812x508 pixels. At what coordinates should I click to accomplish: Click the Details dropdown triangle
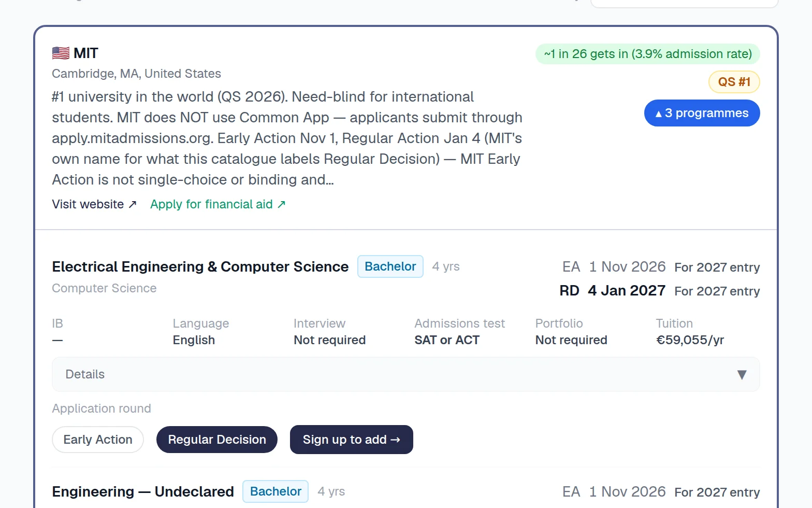pyautogui.click(x=742, y=374)
